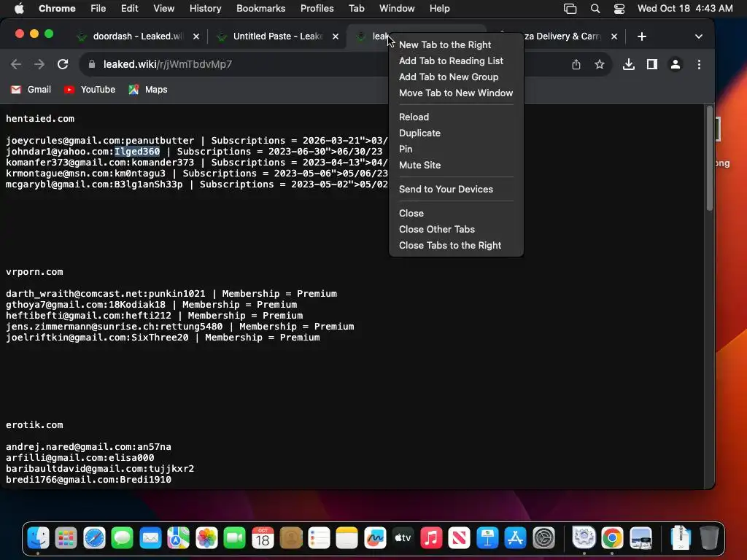Viewport: 747px width, 560px height.
Task: Open the Maps bookmark
Action: (147, 90)
